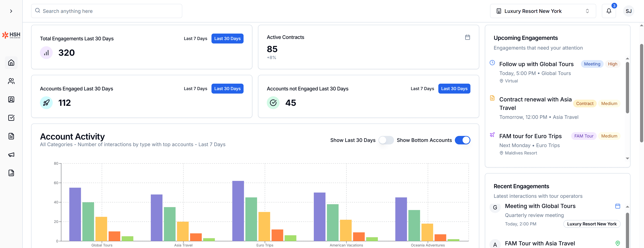
Task: Click the Oceania Adventures axis label
Action: tap(428, 245)
